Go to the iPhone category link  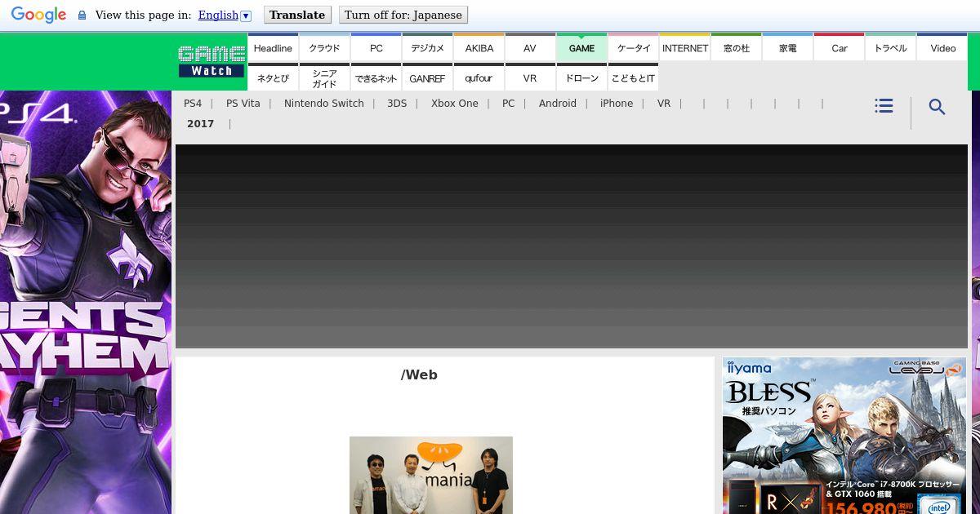tap(617, 104)
